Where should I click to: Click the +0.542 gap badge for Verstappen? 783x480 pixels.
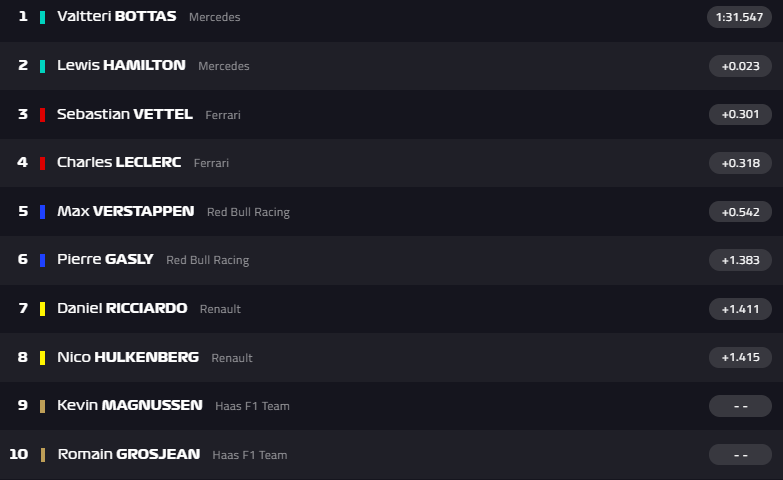point(740,212)
